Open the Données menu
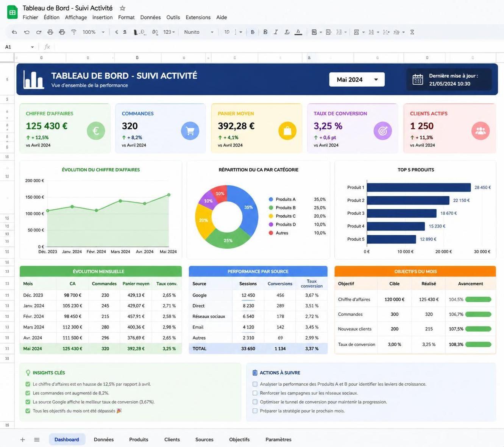This screenshot has width=504, height=447. point(150,17)
